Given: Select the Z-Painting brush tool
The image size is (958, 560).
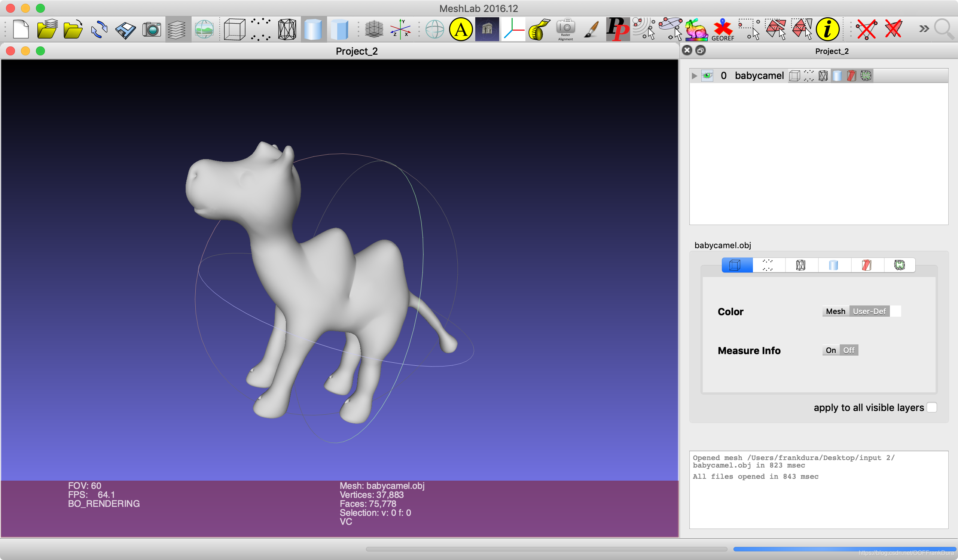Looking at the screenshot, I should click(x=591, y=29).
